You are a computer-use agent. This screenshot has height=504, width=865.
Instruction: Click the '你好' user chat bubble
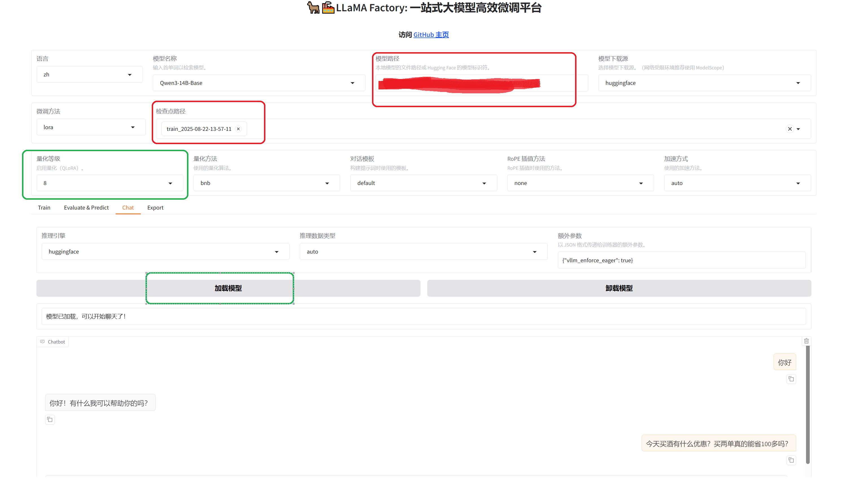[x=784, y=362]
